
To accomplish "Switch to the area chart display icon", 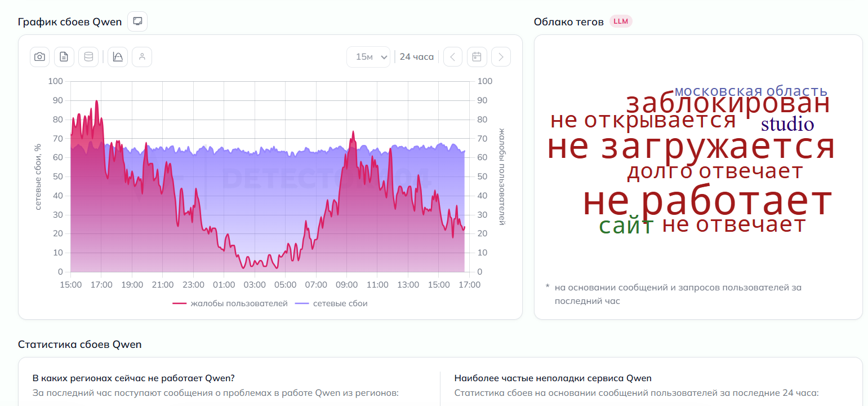I will (x=118, y=56).
